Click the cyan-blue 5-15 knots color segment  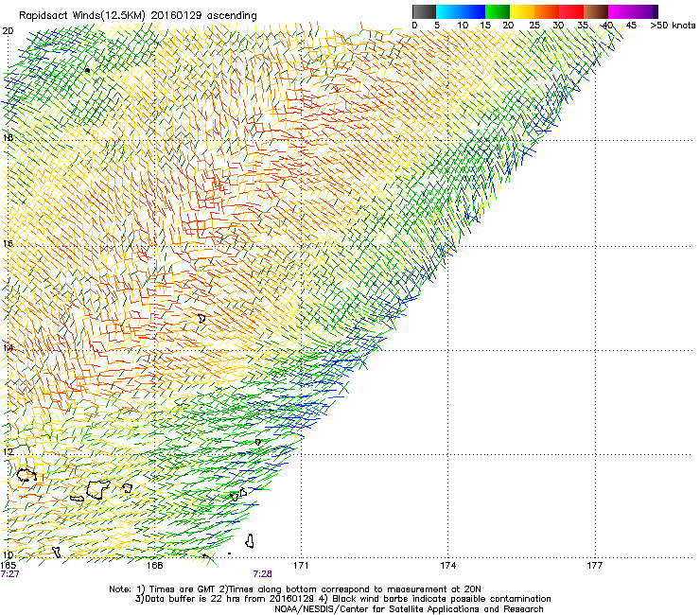(x=461, y=11)
